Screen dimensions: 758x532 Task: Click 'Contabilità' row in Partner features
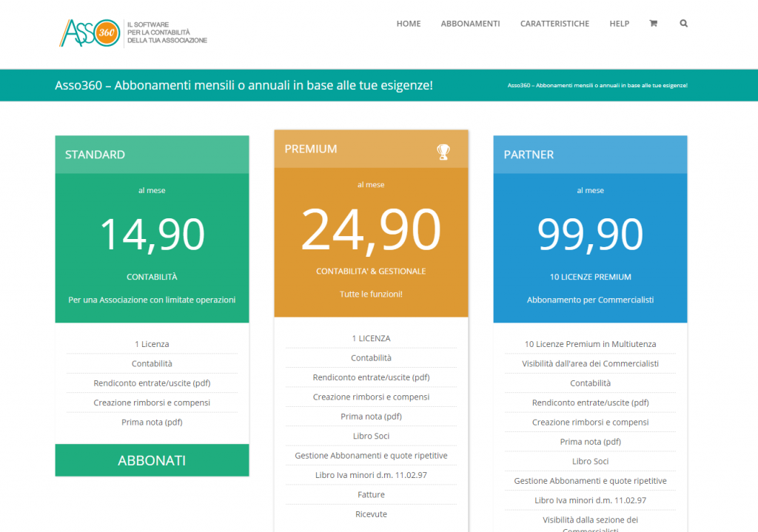tap(590, 383)
